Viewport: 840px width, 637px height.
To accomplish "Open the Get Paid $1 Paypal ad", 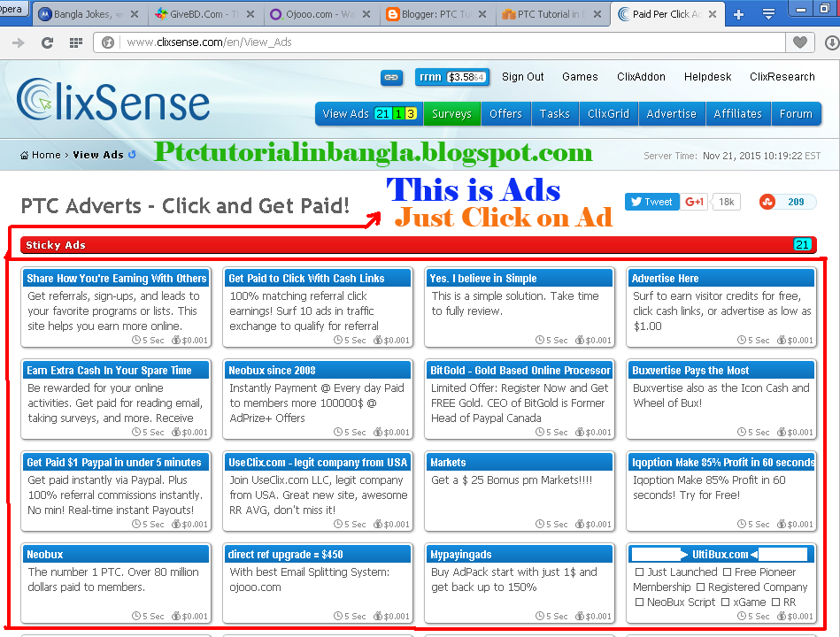I will (x=116, y=492).
